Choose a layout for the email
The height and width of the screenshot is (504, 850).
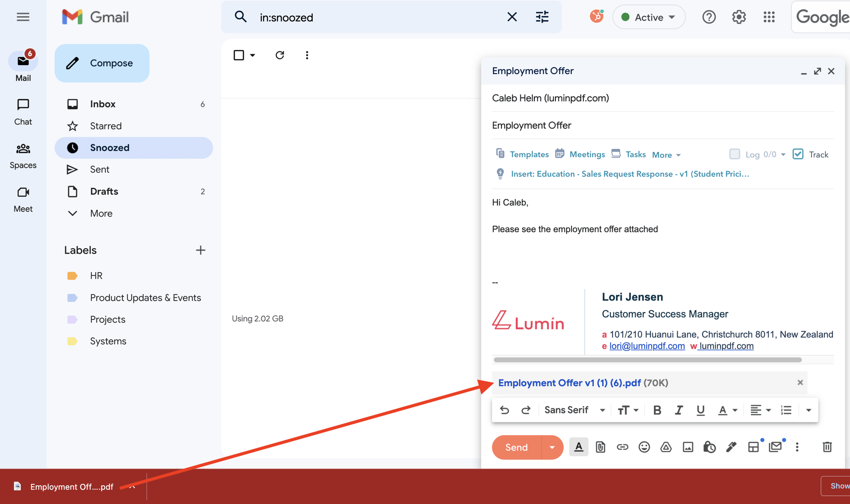[753, 447]
